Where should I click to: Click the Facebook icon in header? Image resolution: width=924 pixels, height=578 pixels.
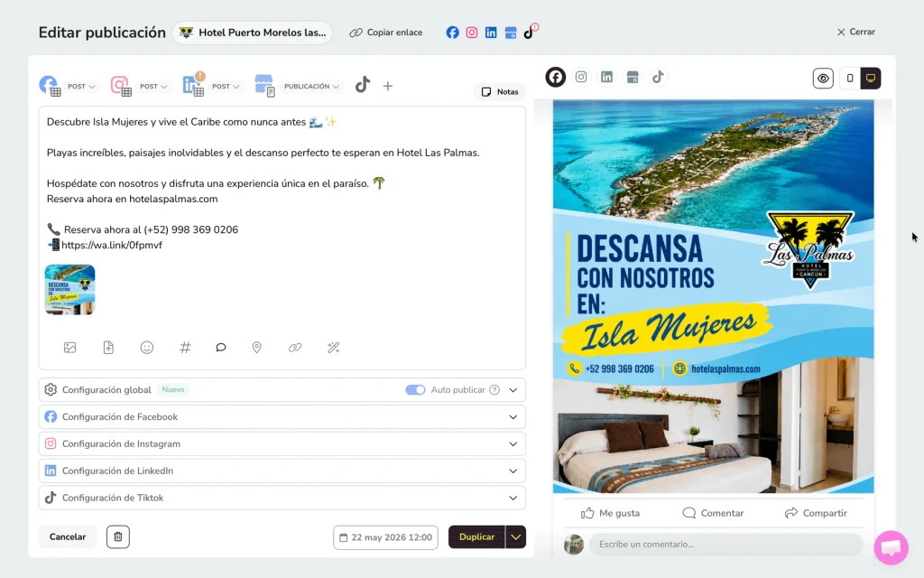[452, 33]
